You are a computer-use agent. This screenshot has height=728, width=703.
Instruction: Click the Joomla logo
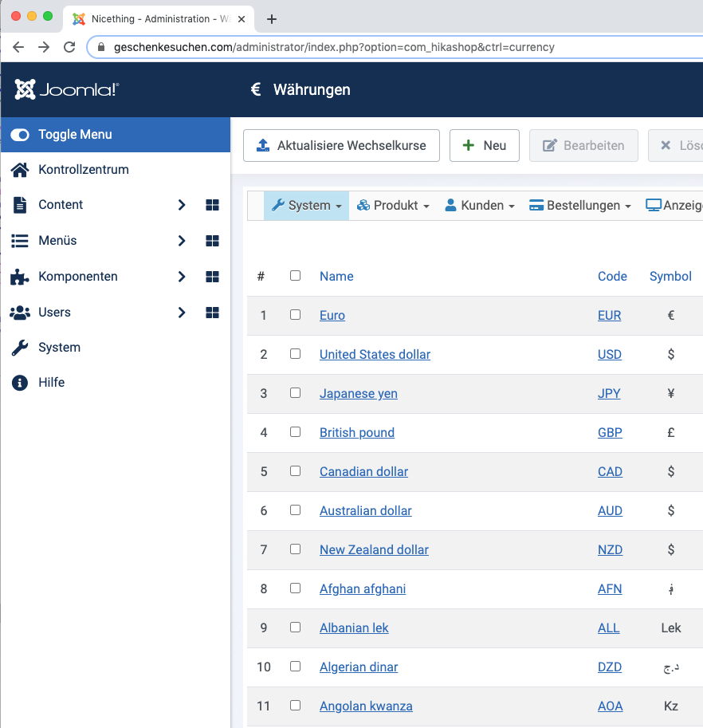coord(67,89)
